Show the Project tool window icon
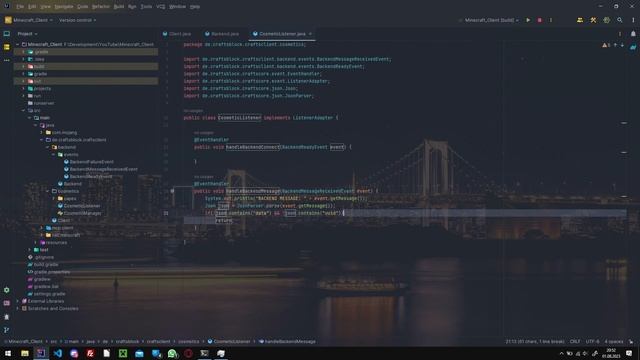 pos(7,34)
